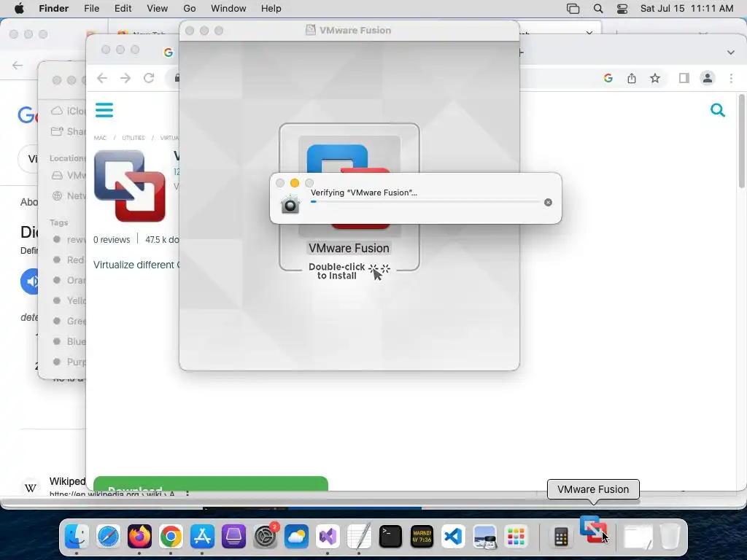Go back in the rear browser window
The height and width of the screenshot is (560, 747).
[x=18, y=65]
